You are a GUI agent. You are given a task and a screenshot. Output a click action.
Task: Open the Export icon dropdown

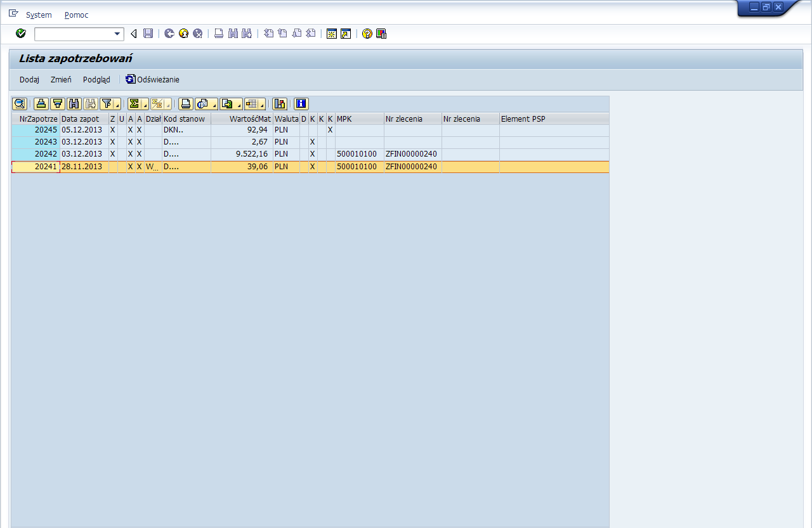(x=230, y=104)
